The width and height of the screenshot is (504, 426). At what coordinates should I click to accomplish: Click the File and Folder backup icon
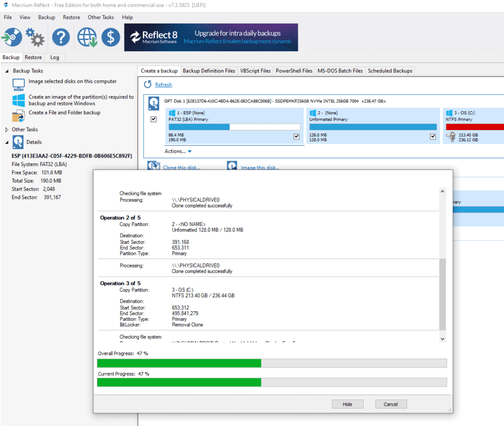[x=18, y=116]
